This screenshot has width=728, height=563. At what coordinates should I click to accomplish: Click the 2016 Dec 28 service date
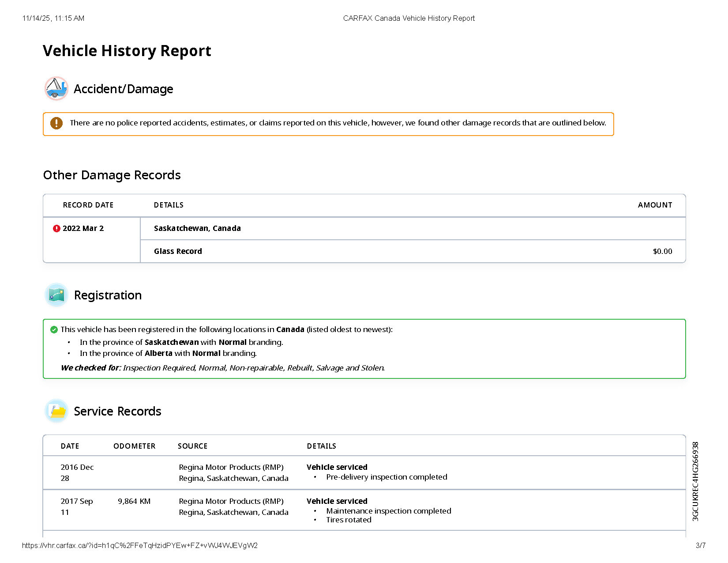77,472
